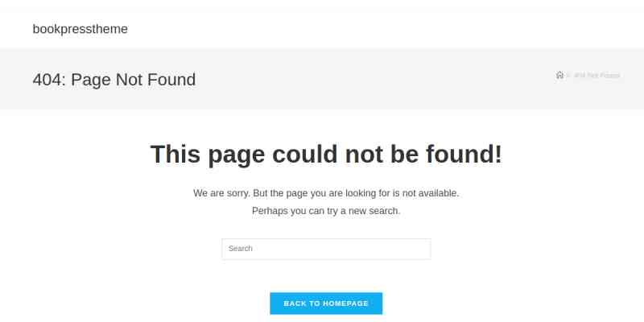Click the '404: Page Not Found' page title
Image resolution: width=644 pixels, height=322 pixels.
[114, 80]
